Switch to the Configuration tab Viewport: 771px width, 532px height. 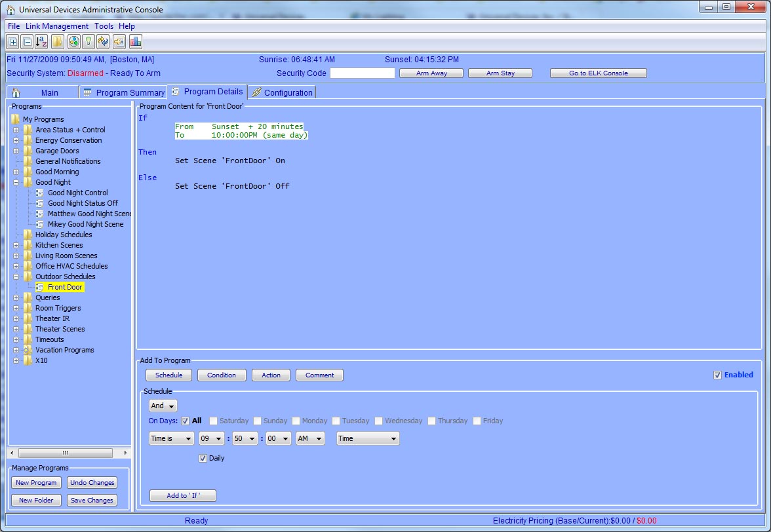(282, 92)
